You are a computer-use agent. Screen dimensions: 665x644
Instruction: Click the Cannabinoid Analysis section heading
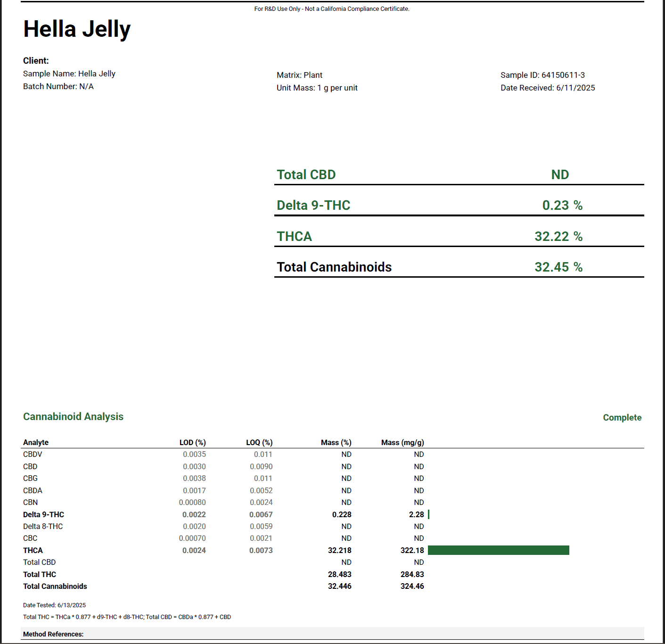(73, 417)
